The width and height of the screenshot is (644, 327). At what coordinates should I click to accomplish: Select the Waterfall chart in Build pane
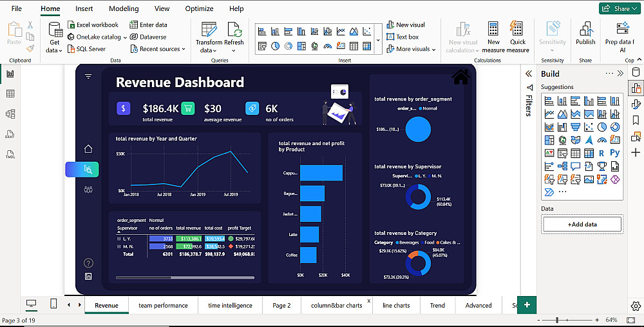coord(562,126)
